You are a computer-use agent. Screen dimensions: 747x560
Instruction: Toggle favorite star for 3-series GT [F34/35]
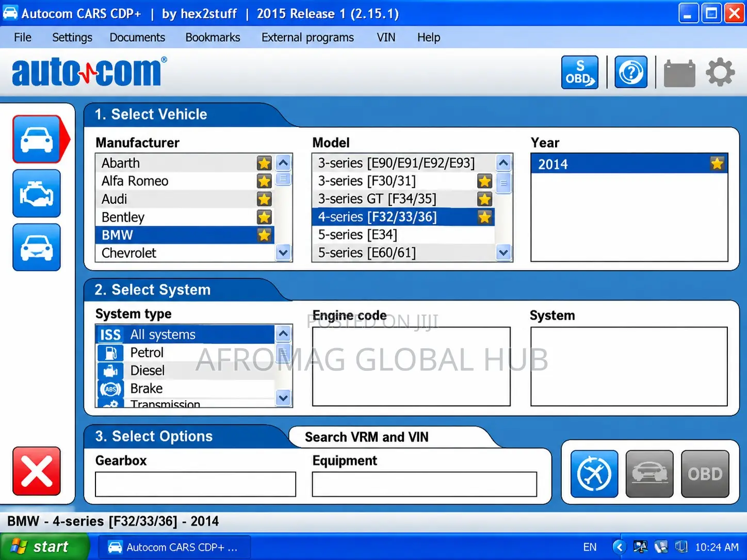(x=484, y=199)
